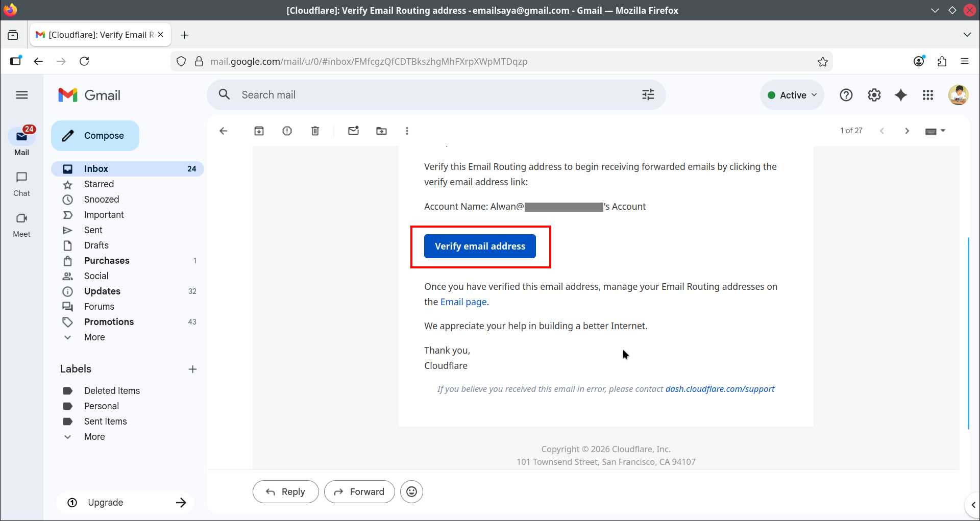Add an emoji reaction to the email

coord(411,492)
